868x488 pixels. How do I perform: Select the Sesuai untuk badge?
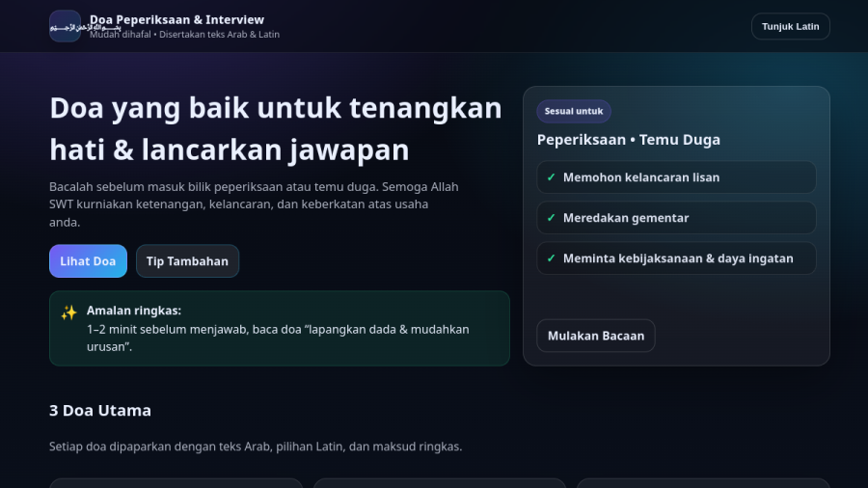[574, 111]
